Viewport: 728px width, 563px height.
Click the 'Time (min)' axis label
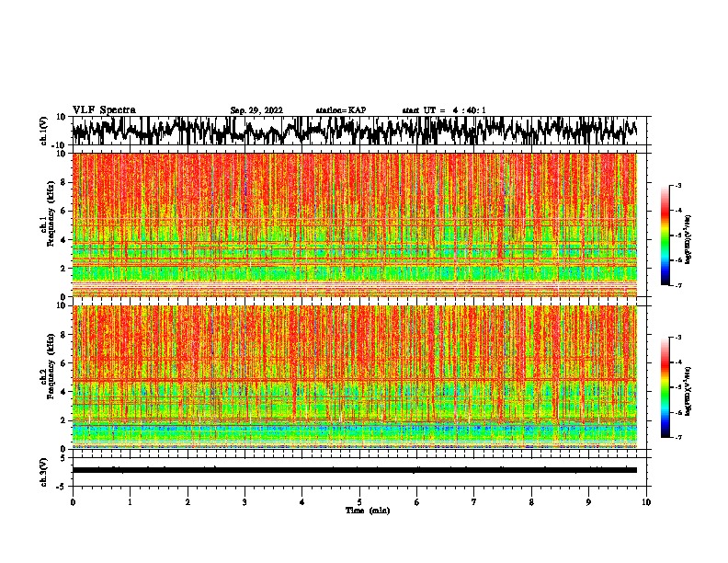click(368, 511)
